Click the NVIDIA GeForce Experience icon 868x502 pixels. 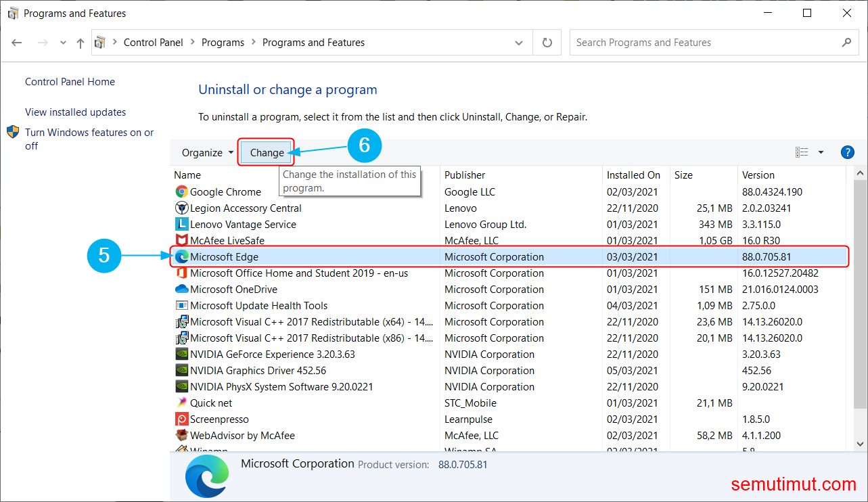tap(181, 355)
